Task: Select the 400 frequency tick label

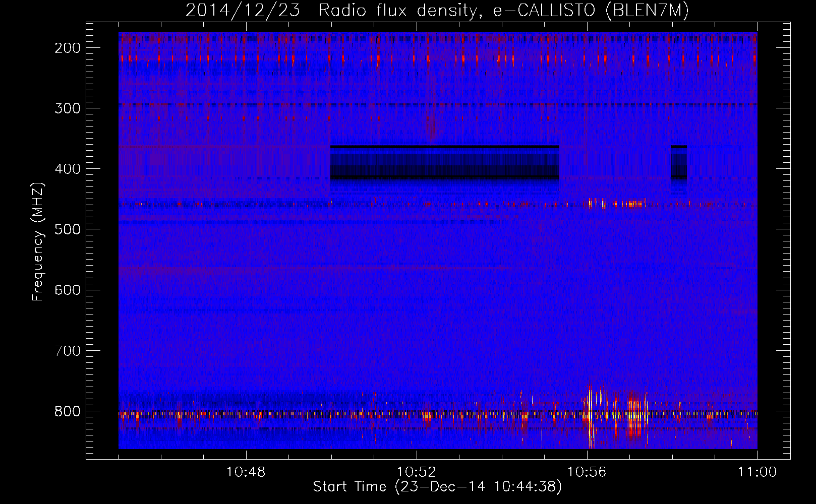Action: coord(67,169)
